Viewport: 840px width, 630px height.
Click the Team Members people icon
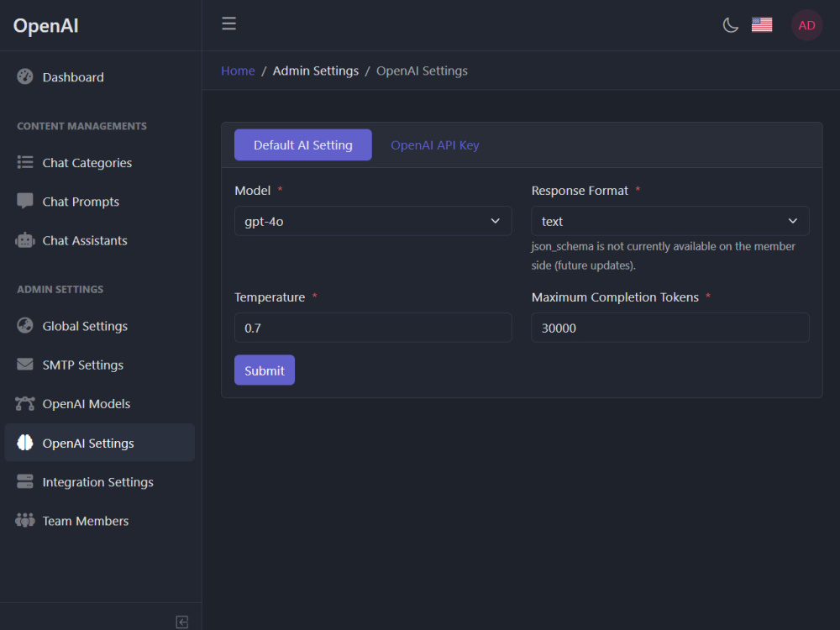(x=24, y=520)
